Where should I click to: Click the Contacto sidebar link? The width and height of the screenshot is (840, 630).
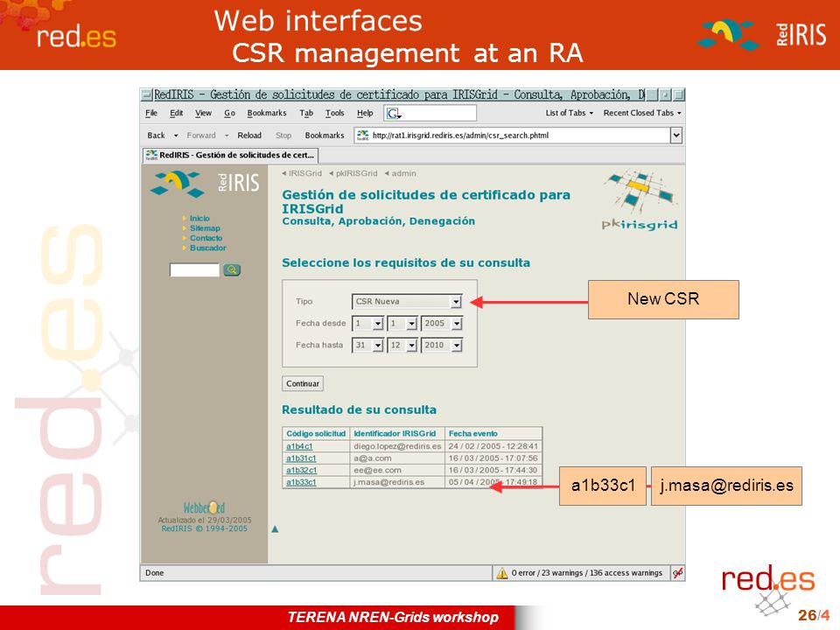pyautogui.click(x=206, y=238)
